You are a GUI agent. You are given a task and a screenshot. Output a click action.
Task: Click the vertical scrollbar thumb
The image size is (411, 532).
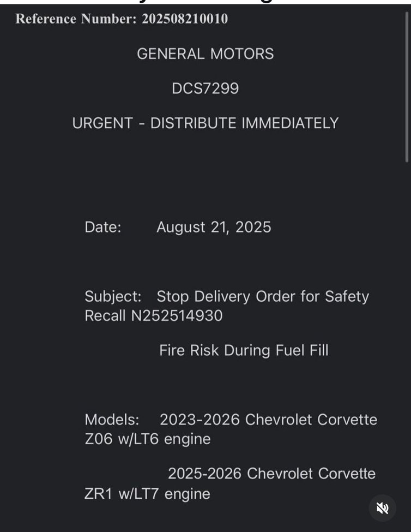(x=407, y=87)
